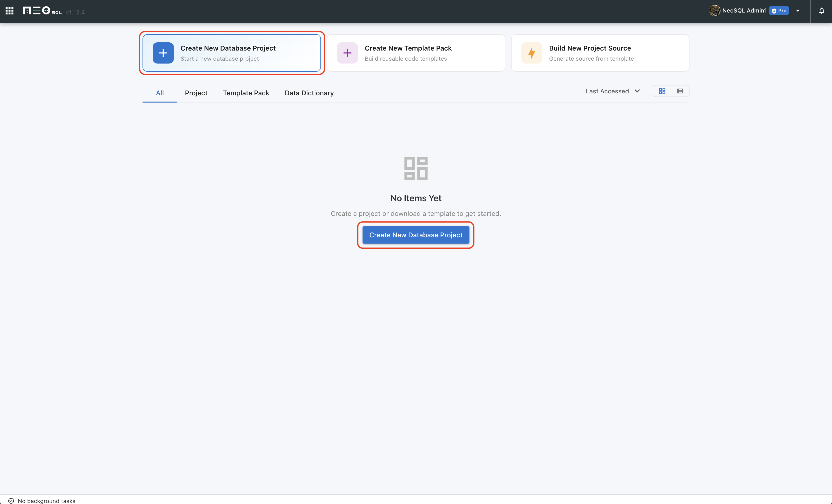Switch to the Project tab
832x504 pixels.
(x=196, y=93)
